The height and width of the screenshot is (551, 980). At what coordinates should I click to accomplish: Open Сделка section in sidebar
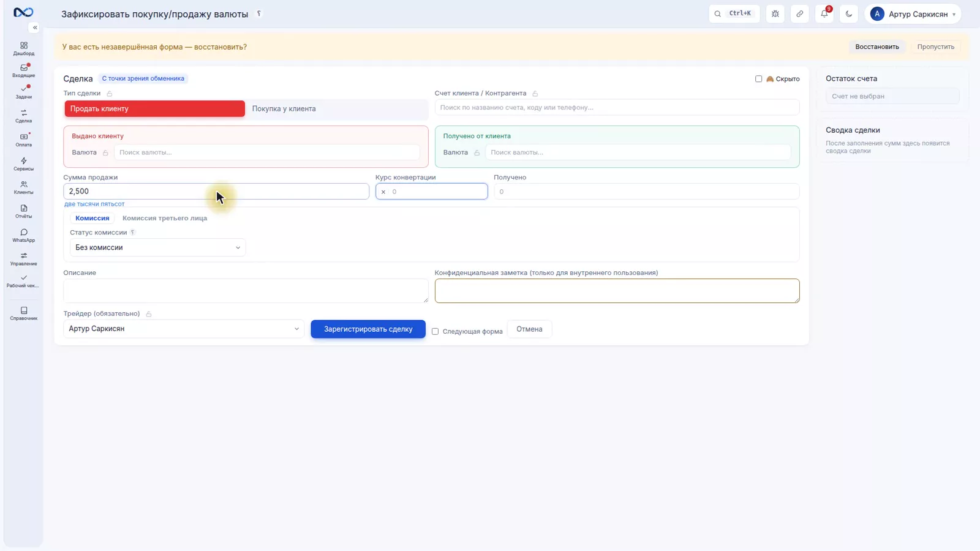(24, 116)
